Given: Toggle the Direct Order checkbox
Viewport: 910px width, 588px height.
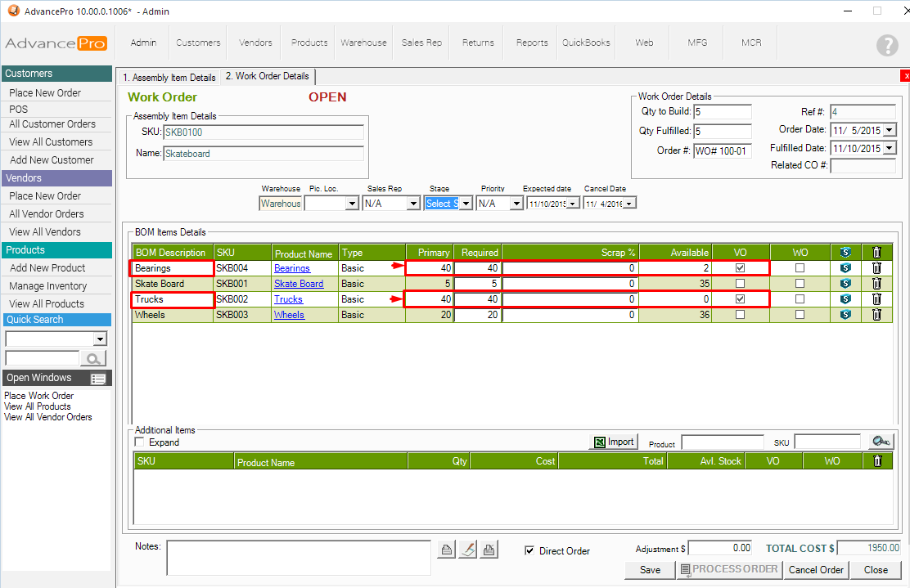Looking at the screenshot, I should (529, 550).
